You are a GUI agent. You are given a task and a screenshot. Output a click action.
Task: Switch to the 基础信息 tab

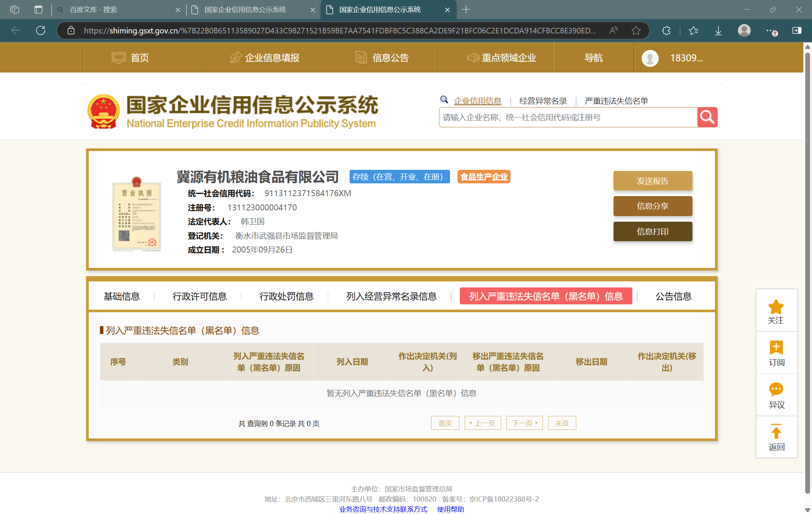click(x=122, y=296)
